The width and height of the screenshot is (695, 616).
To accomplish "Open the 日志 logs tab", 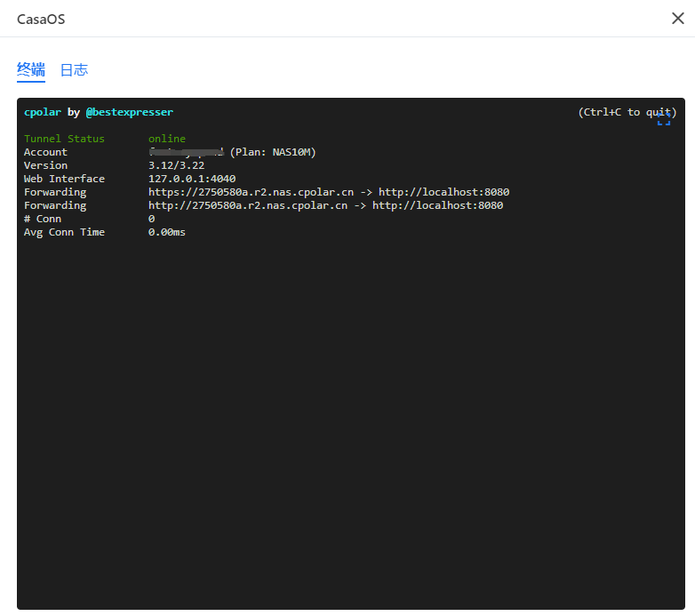I will pyautogui.click(x=74, y=70).
